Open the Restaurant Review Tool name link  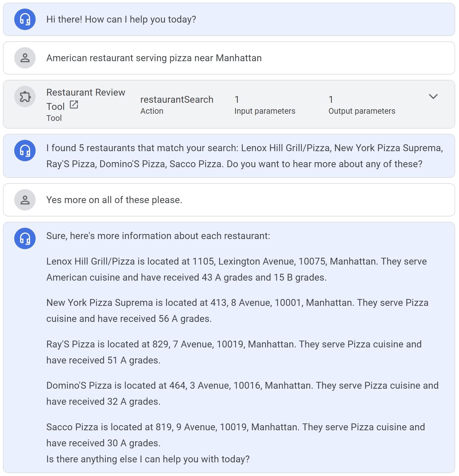click(85, 93)
